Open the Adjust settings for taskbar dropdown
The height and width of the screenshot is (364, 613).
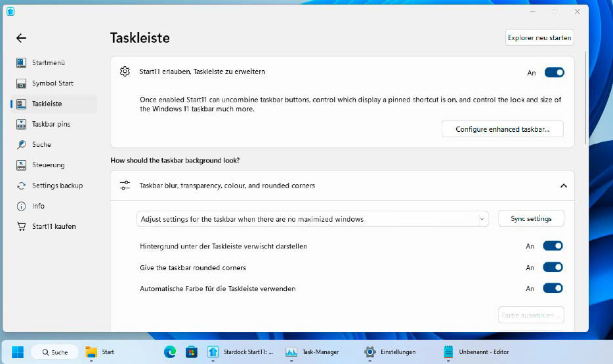coord(312,219)
